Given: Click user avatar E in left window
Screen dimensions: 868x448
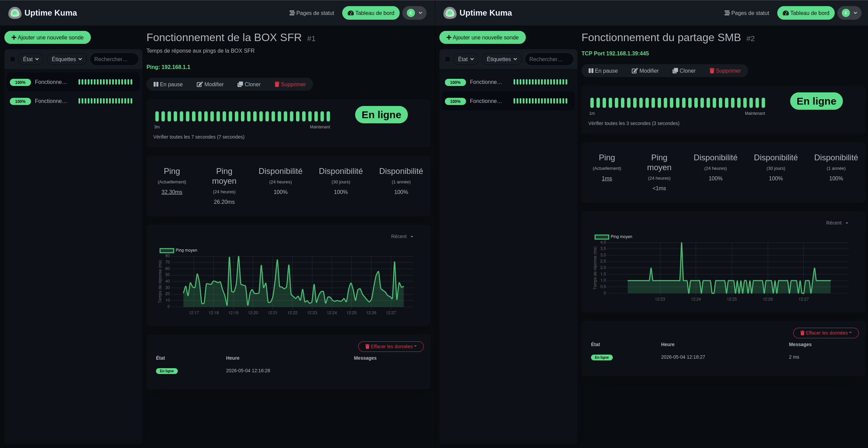Looking at the screenshot, I should point(411,13).
